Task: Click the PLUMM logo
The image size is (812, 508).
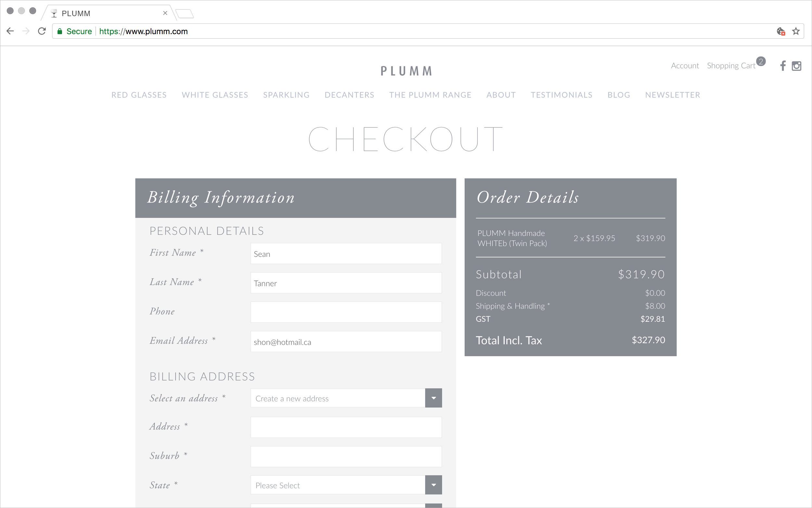Action: [x=406, y=71]
